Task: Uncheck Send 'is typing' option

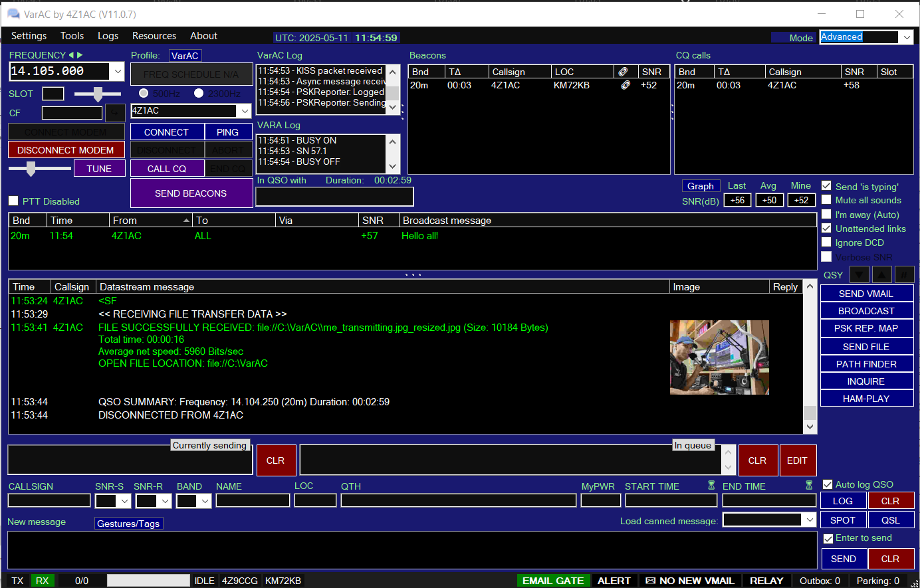Action: point(826,186)
